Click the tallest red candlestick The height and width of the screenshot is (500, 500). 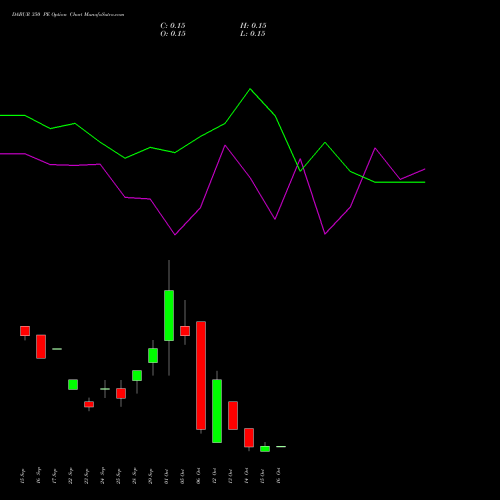(201, 375)
